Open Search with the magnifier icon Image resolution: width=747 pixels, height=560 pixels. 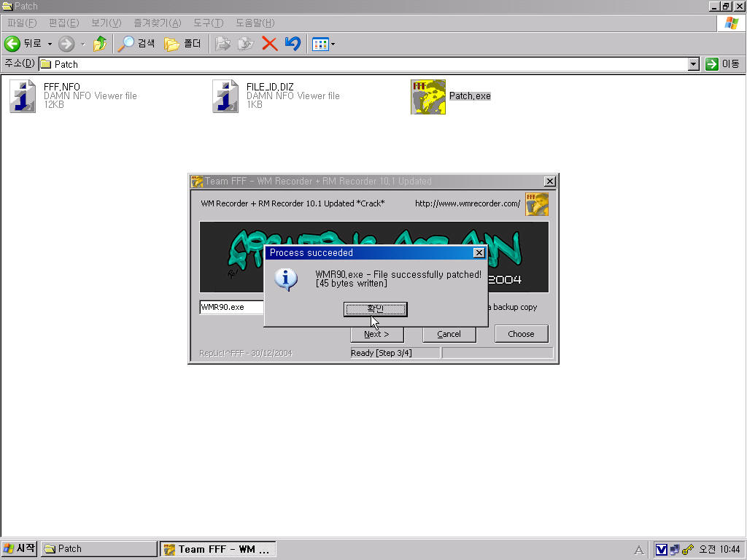(125, 44)
